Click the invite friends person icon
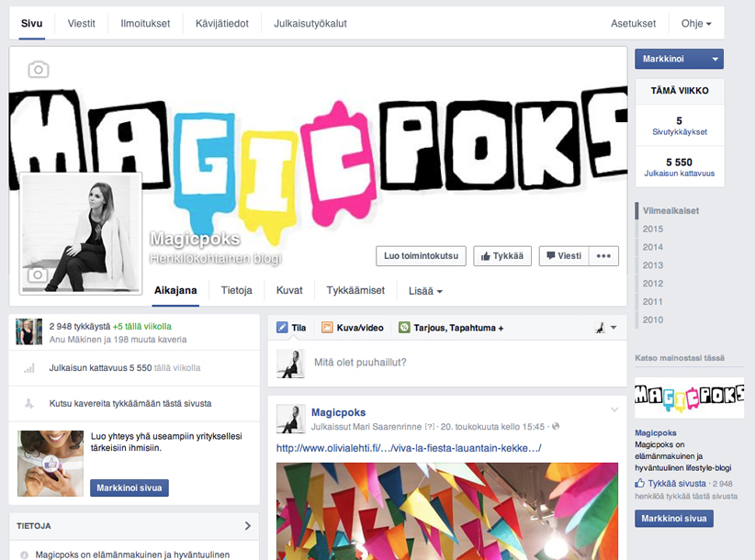Viewport: 755px width, 560px height. [x=28, y=403]
